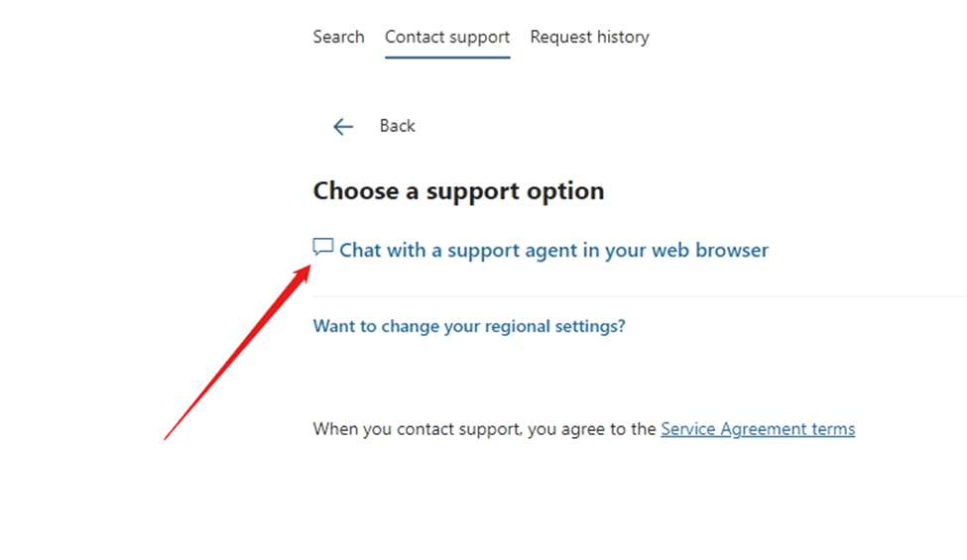Switch to the Search tab

(x=338, y=37)
